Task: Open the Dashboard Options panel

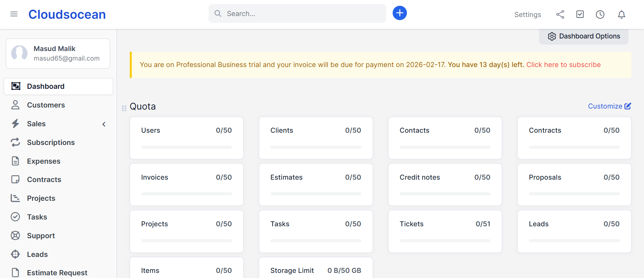Action: tap(584, 36)
